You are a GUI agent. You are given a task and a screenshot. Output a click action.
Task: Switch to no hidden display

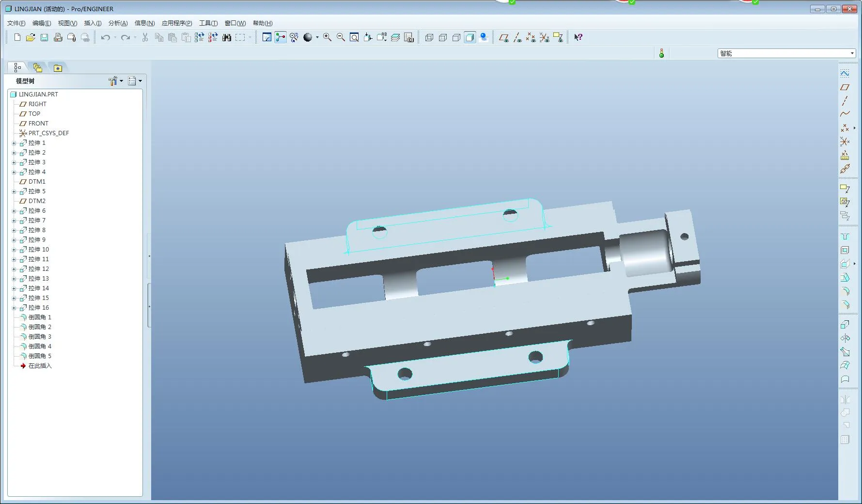[x=456, y=37]
